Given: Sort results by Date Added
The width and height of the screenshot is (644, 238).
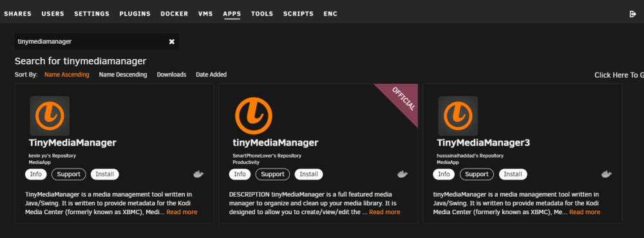Looking at the screenshot, I should pyautogui.click(x=211, y=75).
